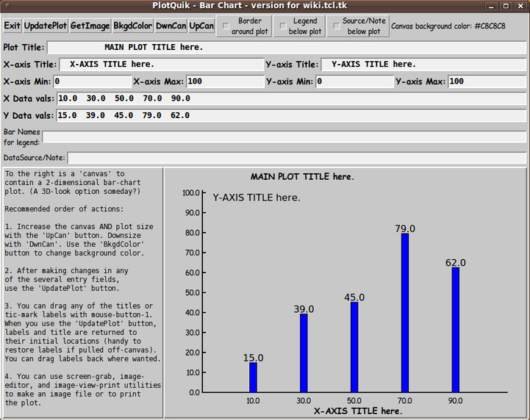Screen dimensions: 530x420
Task: Click the GetImage button
Action: point(90,26)
